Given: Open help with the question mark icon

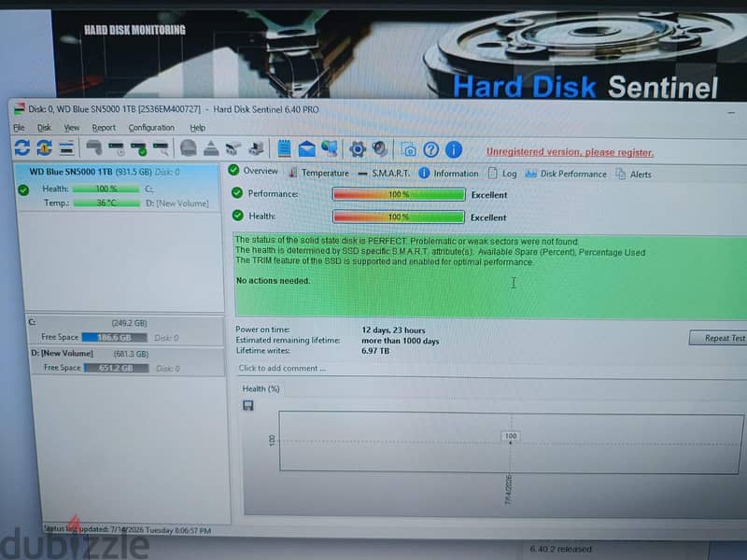Looking at the screenshot, I should tap(430, 150).
